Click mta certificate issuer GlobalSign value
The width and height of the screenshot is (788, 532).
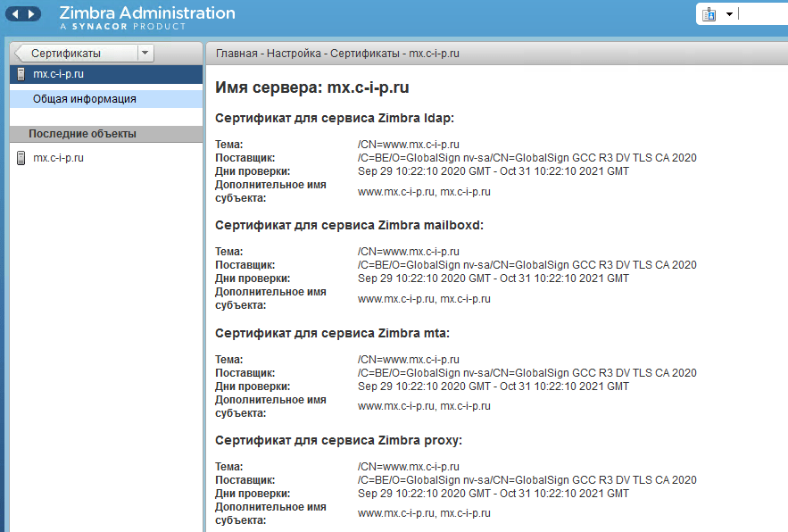(527, 373)
